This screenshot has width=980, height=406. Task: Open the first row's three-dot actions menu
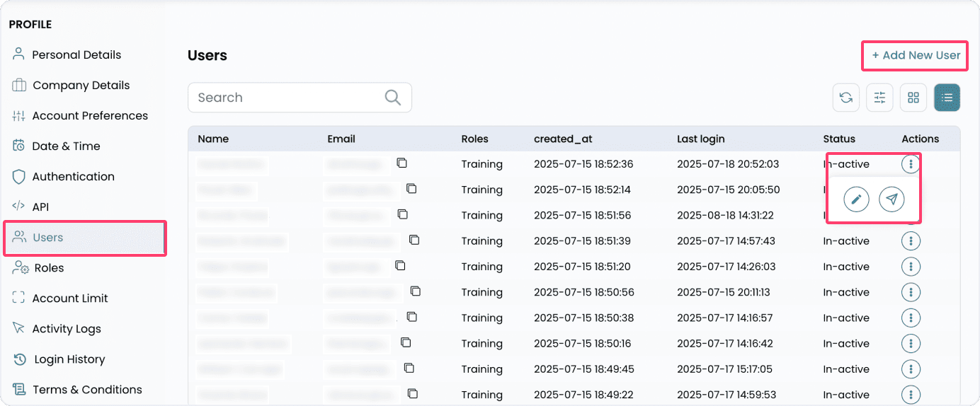point(911,164)
